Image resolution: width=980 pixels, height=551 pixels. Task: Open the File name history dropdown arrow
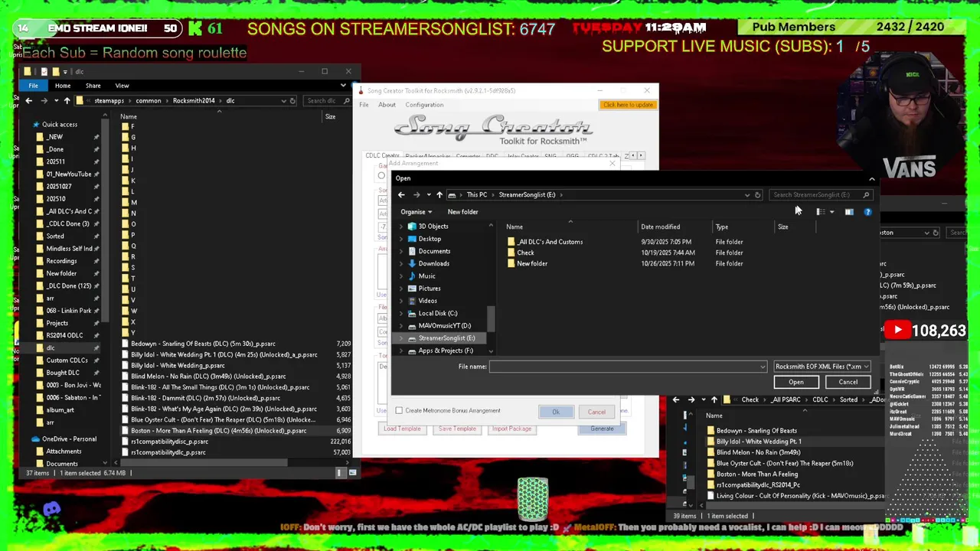point(762,367)
